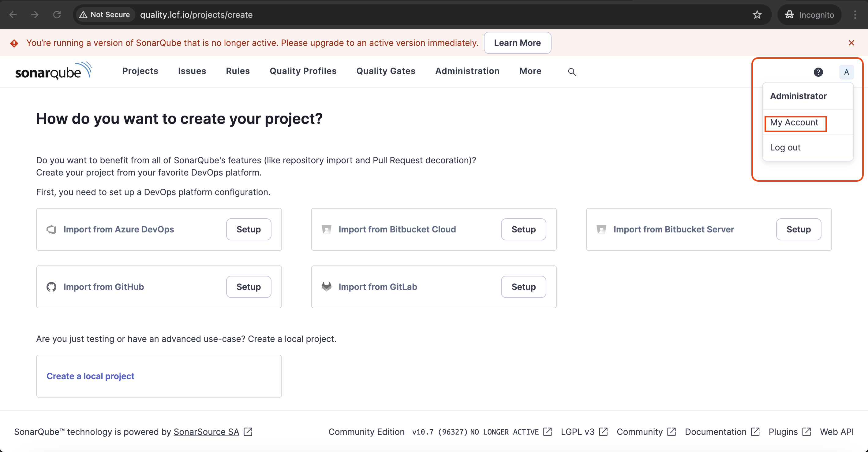Open the Quality Profiles tab
Screen dimensions: 868x452
coord(303,71)
